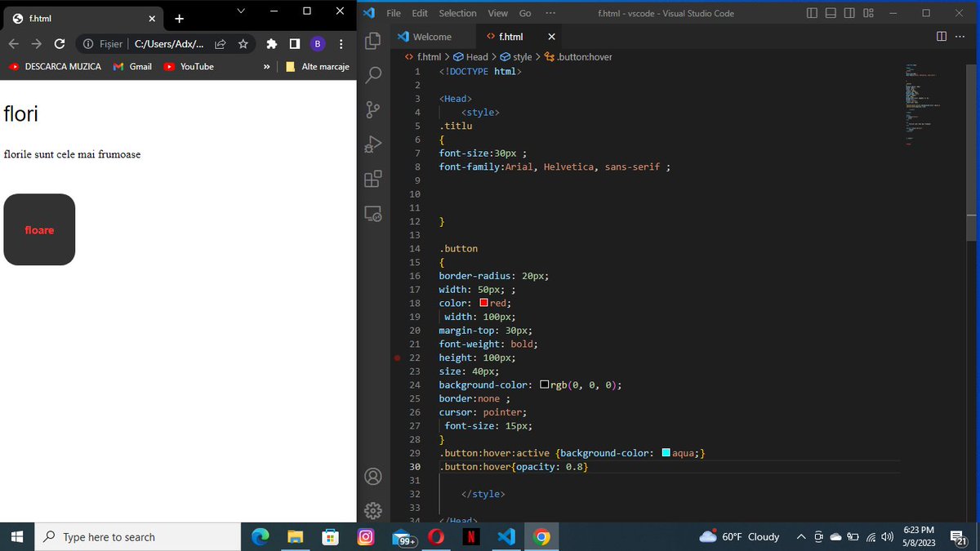Open the aqua color swatch picker
980x551 pixels.
(666, 453)
